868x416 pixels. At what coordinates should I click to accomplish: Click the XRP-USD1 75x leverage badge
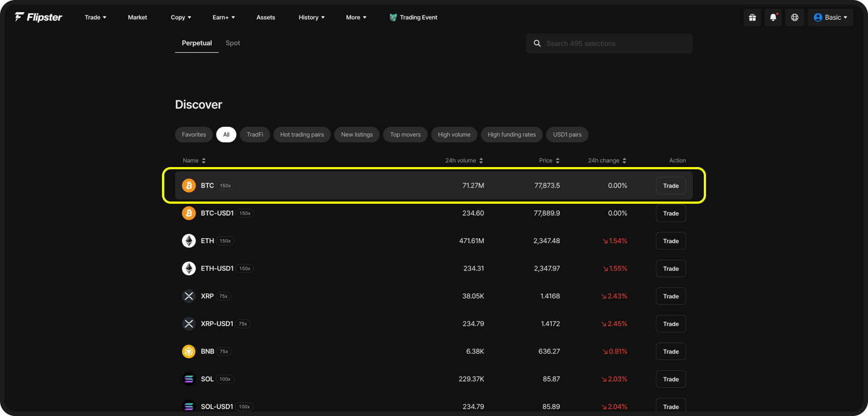coord(243,324)
